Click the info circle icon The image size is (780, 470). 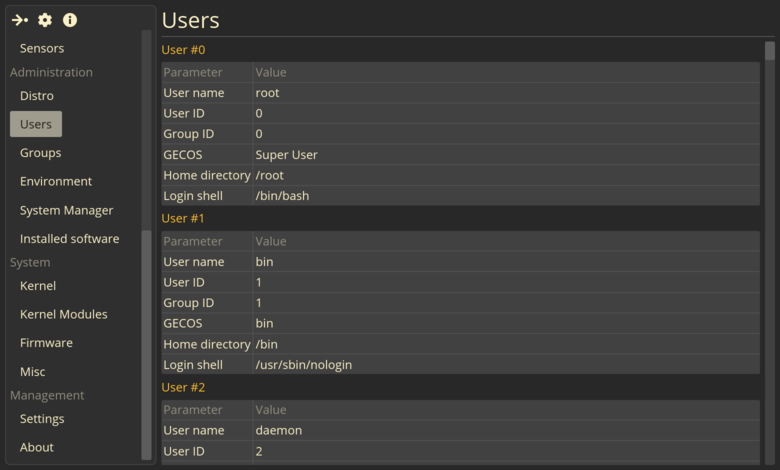tap(70, 20)
